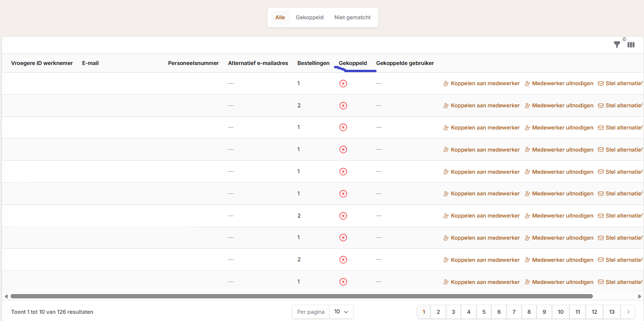Click Koppelen aan medewerker in third row
The height and width of the screenshot is (321, 644).
pyautogui.click(x=482, y=128)
